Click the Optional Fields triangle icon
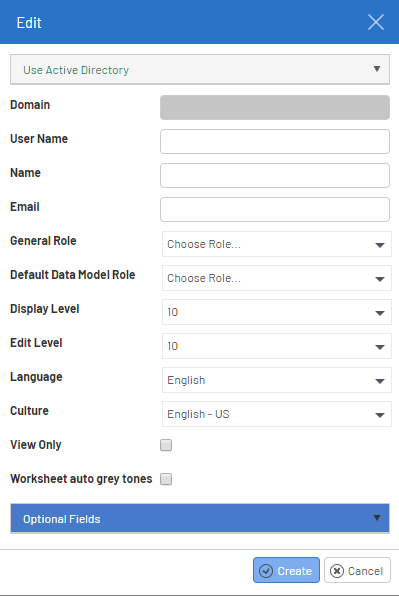 click(377, 518)
